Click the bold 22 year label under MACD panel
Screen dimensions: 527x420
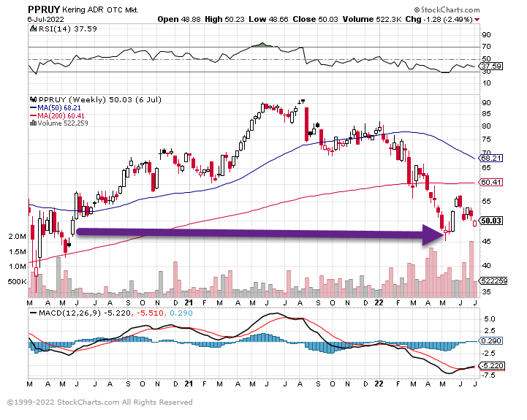pyautogui.click(x=379, y=383)
